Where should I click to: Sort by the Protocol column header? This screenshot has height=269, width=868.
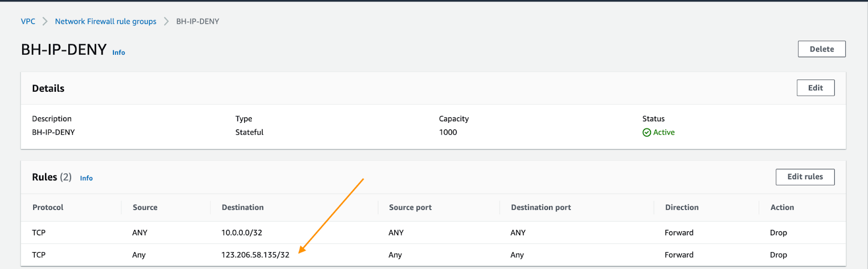coord(48,208)
